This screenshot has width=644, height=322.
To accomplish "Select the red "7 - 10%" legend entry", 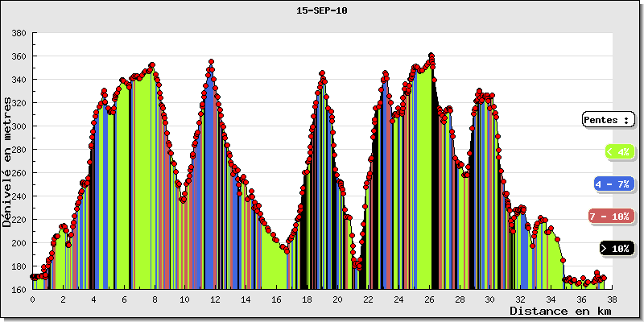I will [x=610, y=217].
